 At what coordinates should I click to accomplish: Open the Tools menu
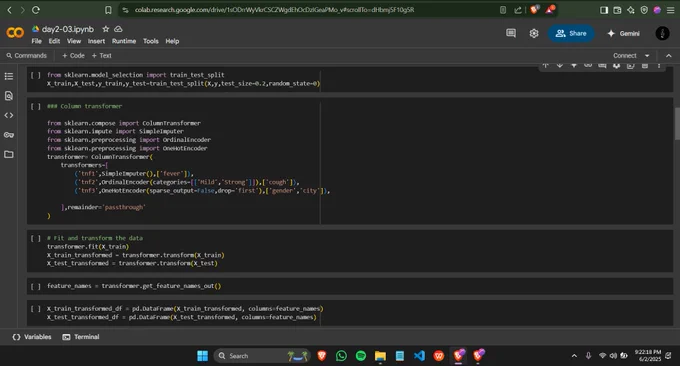(150, 41)
